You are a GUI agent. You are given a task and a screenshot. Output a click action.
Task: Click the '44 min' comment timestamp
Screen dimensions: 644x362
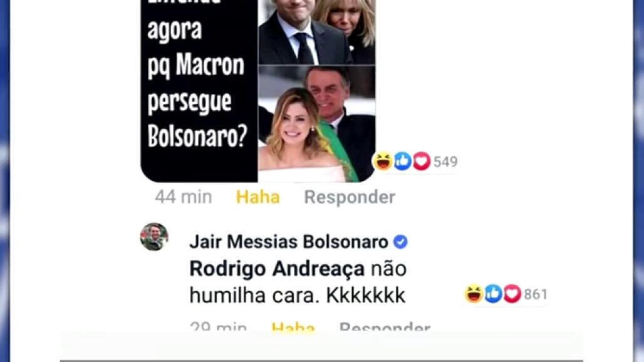point(184,197)
